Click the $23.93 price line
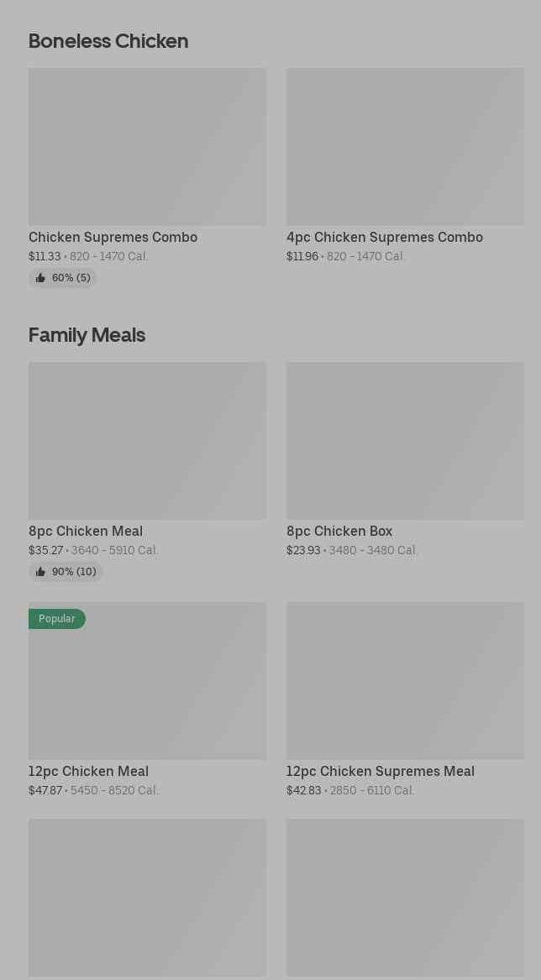Viewport: 541px width, 980px height. (x=352, y=551)
